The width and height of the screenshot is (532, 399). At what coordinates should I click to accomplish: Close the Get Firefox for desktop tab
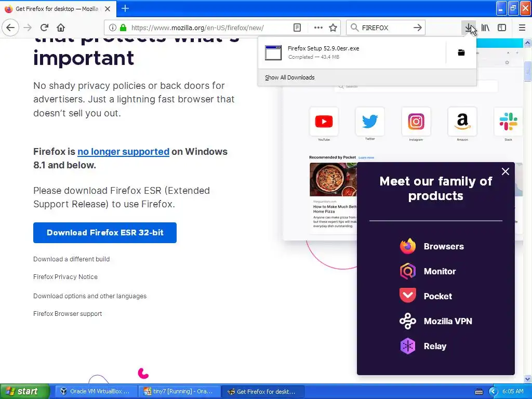tap(108, 9)
